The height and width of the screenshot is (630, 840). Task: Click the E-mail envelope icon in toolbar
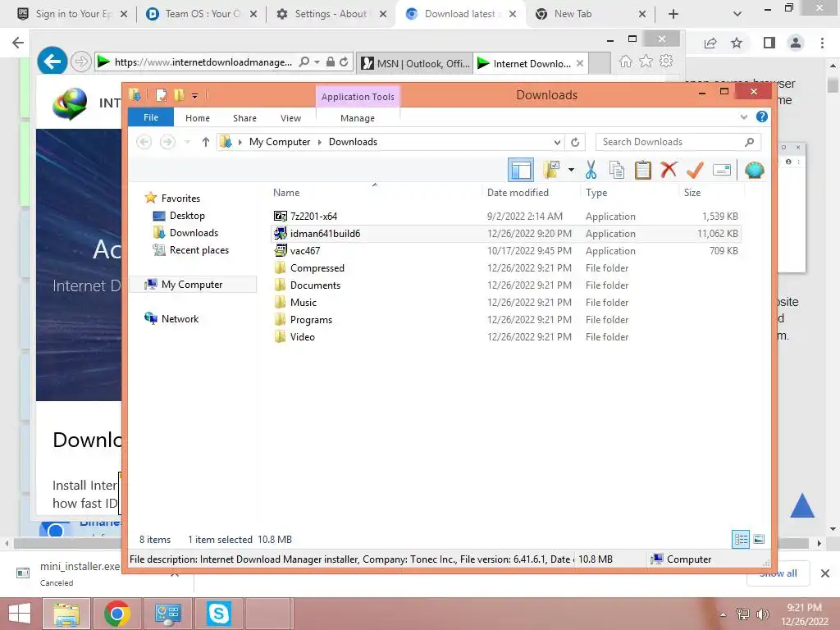coord(722,171)
